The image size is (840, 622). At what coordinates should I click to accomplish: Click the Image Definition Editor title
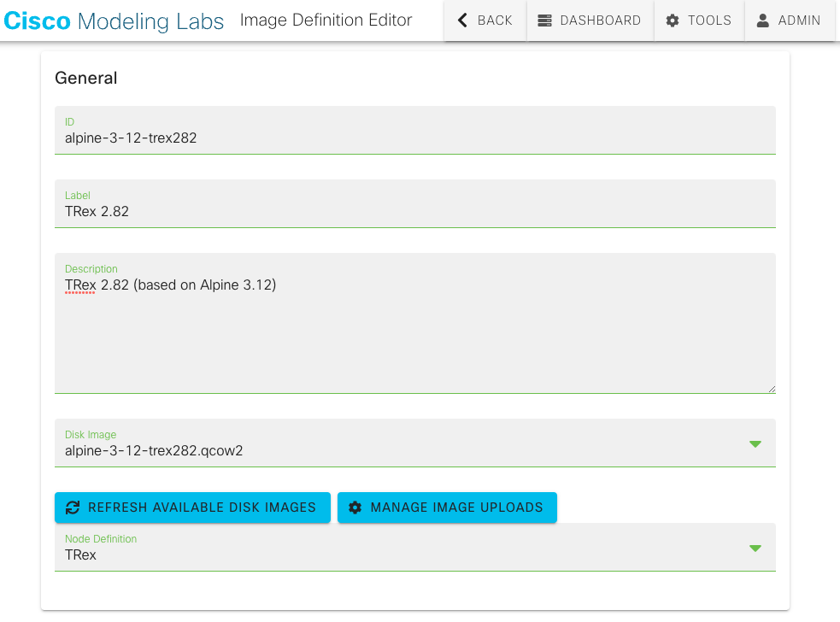[326, 21]
